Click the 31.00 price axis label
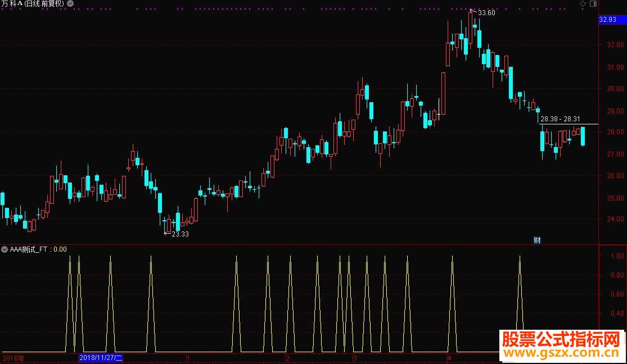 [x=615, y=67]
